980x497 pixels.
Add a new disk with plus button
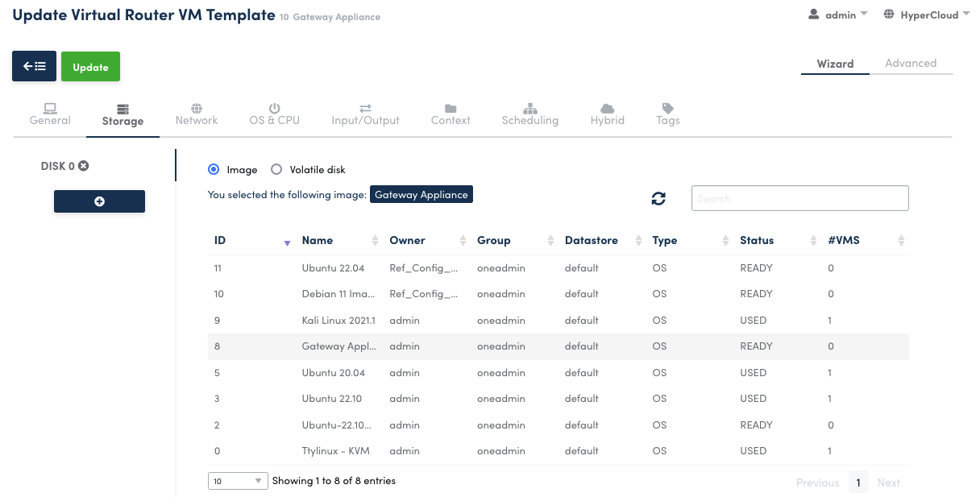[x=99, y=201]
